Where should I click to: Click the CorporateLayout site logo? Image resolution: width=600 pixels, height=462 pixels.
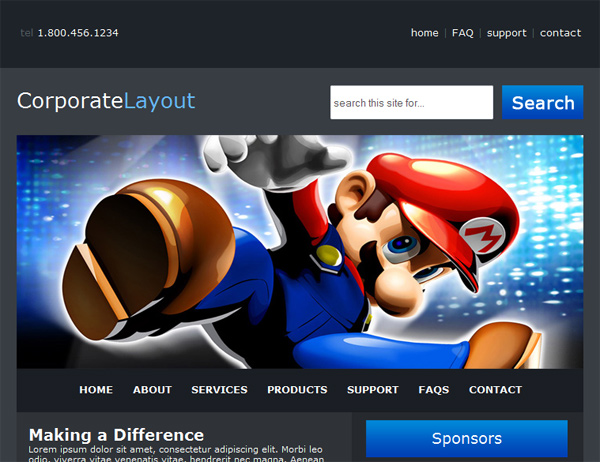click(x=106, y=101)
